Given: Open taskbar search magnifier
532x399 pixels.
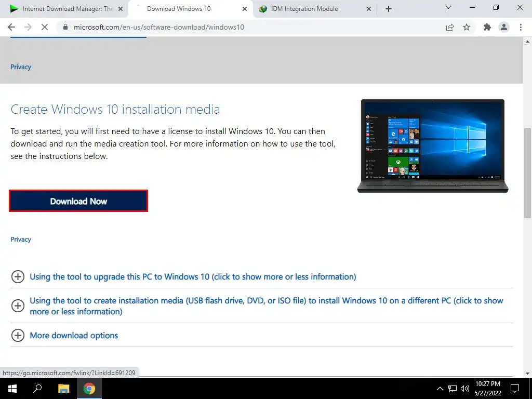Looking at the screenshot, I should point(37,389).
